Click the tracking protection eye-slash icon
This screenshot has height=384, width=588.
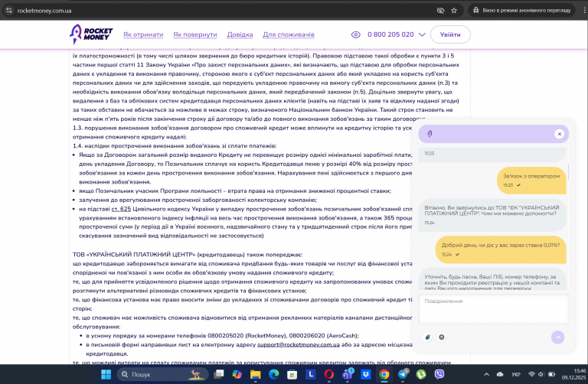pos(440,11)
